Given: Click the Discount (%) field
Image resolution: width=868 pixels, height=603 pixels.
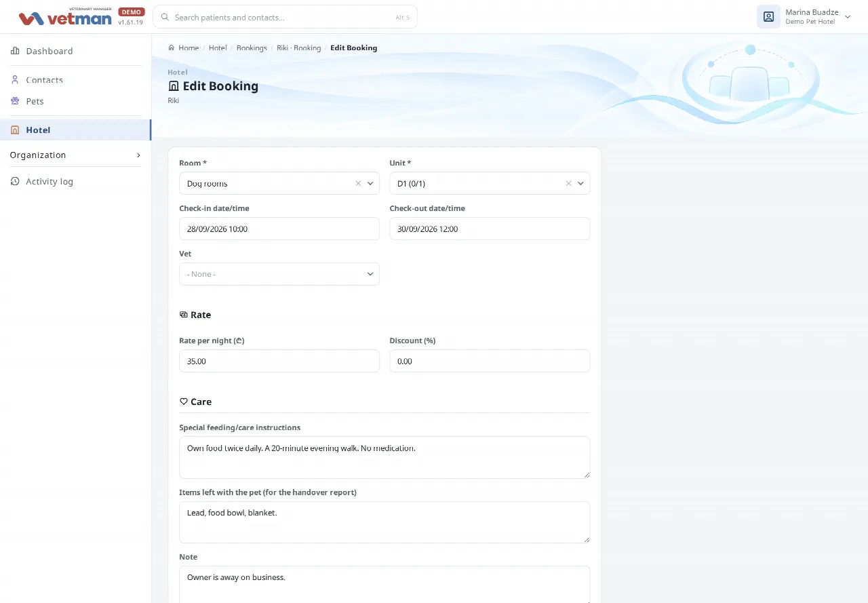Looking at the screenshot, I should click(490, 361).
